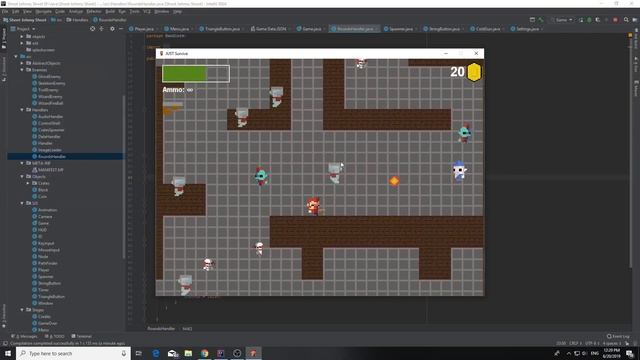Open File Explorer from taskbar
The image size is (640, 360).
click(x=188, y=353)
